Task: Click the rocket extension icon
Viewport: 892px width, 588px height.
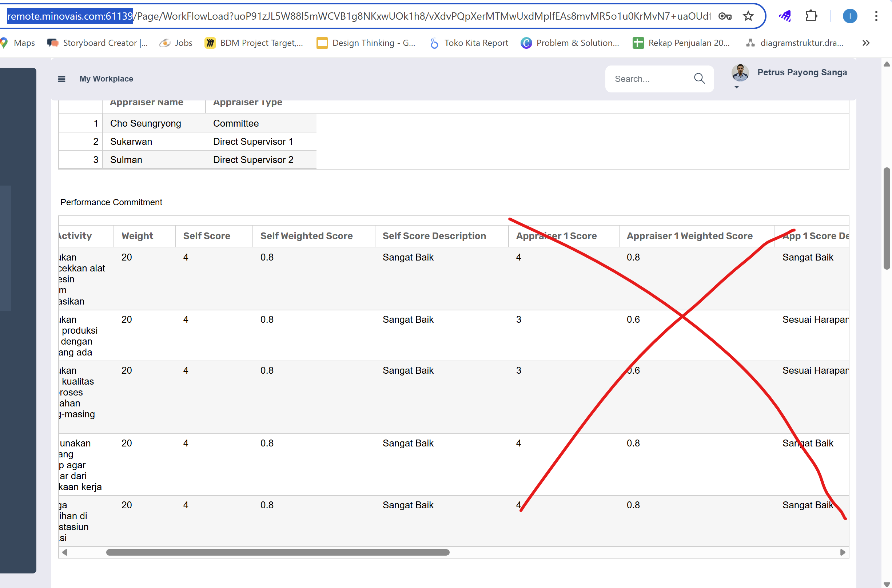Action: (785, 16)
